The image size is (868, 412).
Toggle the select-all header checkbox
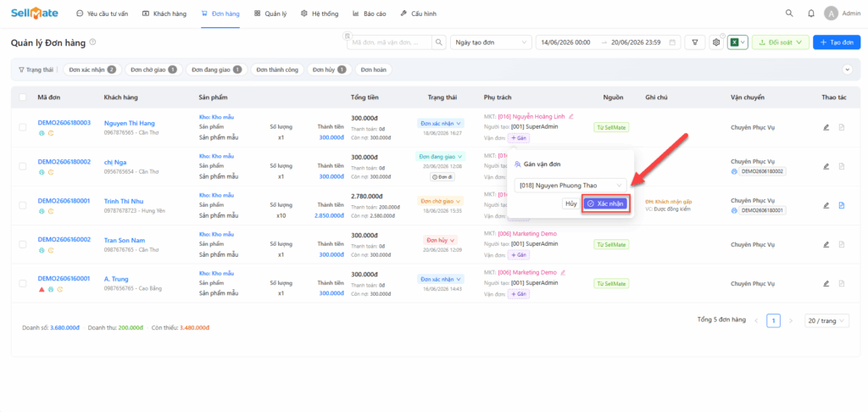point(23,97)
